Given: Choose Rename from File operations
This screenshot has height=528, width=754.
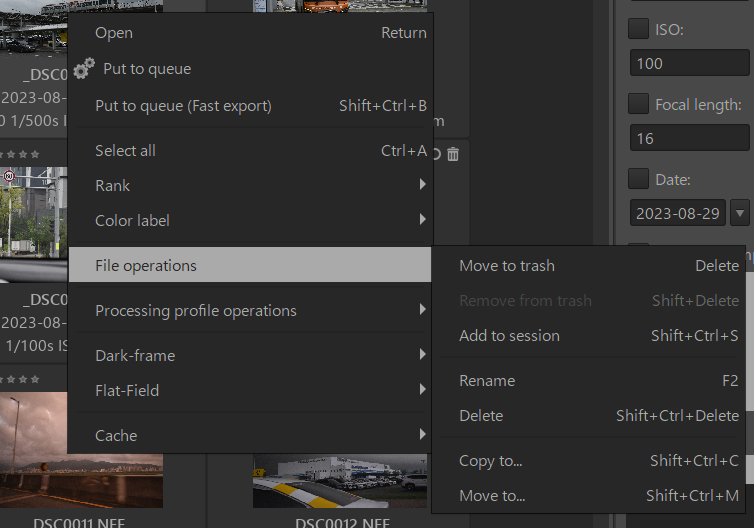Looking at the screenshot, I should tap(590, 380).
